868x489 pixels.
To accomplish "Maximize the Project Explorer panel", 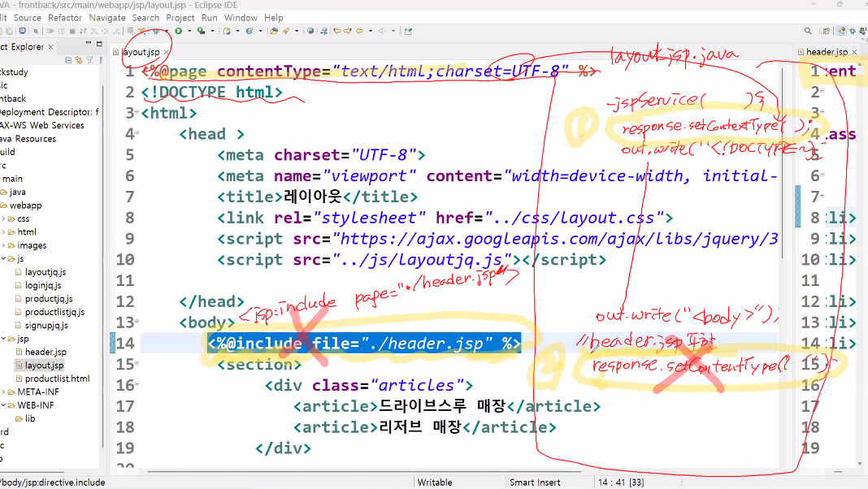I will (100, 43).
